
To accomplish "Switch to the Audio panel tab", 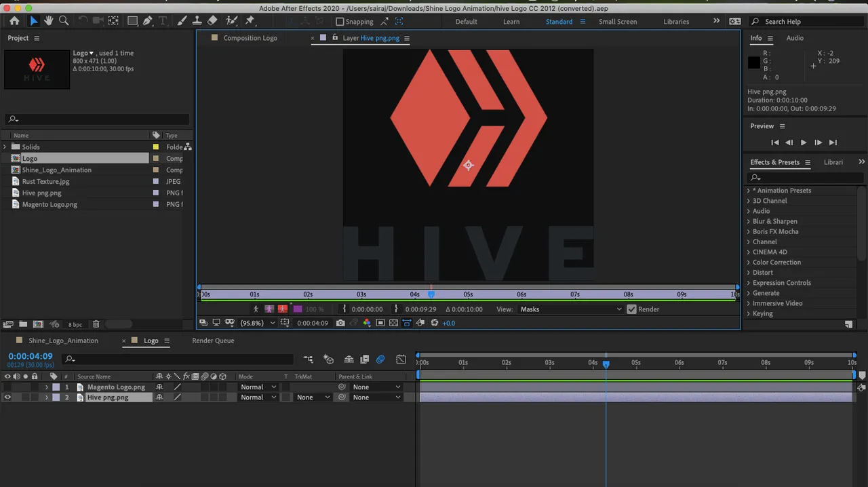I will [x=795, y=38].
